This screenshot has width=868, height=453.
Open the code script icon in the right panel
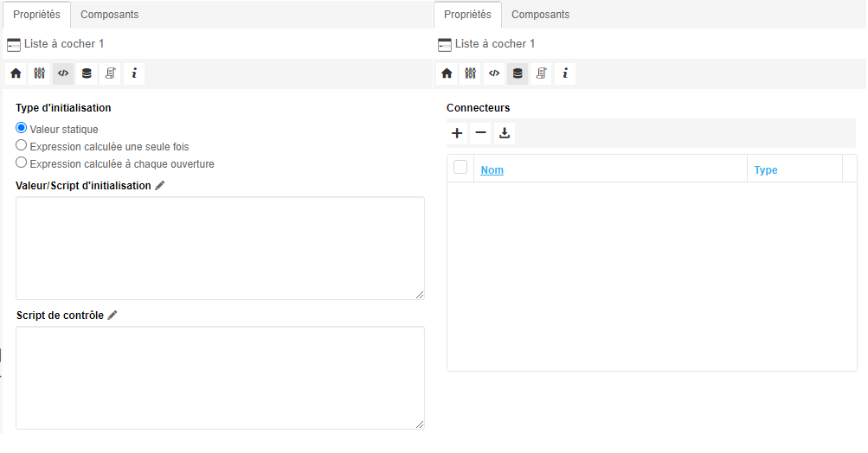(493, 73)
